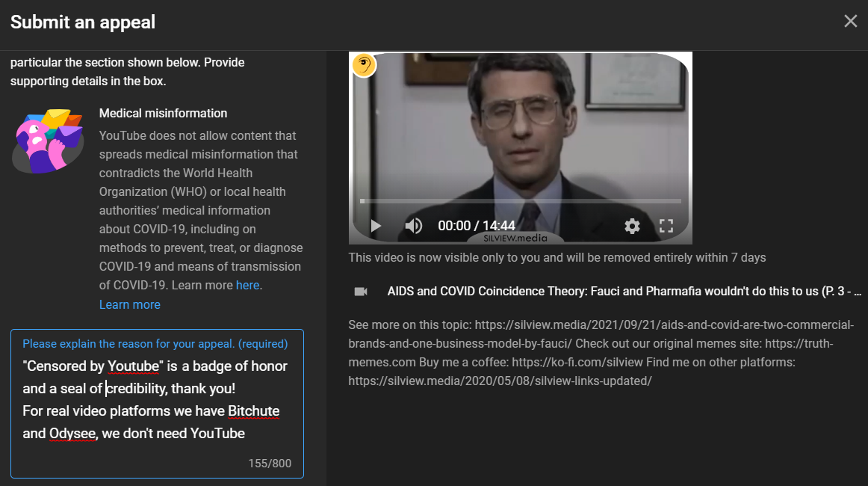Open the video player settings gear

(632, 226)
